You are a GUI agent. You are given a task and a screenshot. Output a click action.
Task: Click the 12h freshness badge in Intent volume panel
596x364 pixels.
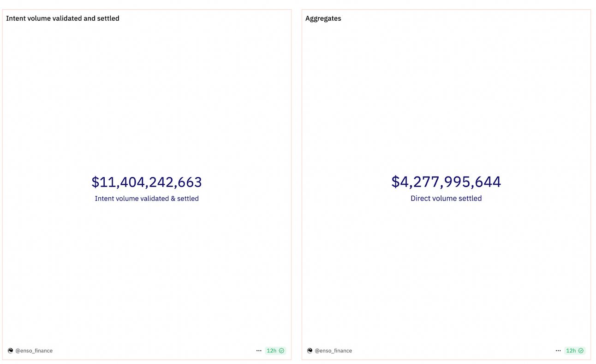[x=275, y=351]
